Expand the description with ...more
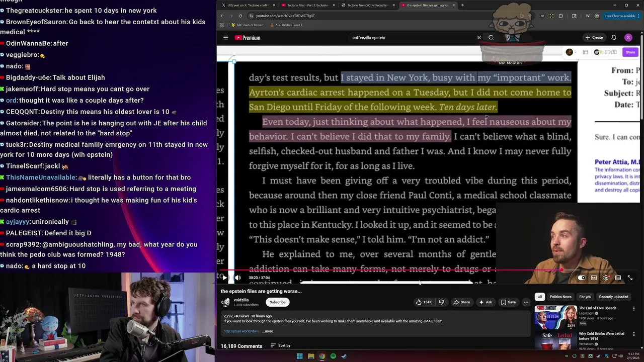644x362 pixels. [x=267, y=331]
